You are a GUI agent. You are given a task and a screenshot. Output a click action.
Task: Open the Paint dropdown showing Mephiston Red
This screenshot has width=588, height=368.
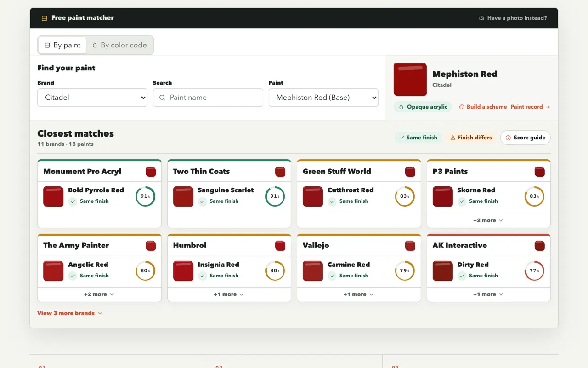(x=323, y=98)
